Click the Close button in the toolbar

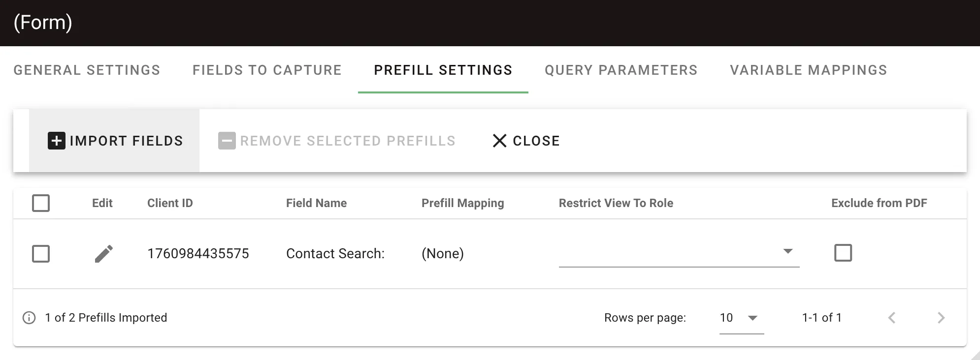tap(526, 141)
